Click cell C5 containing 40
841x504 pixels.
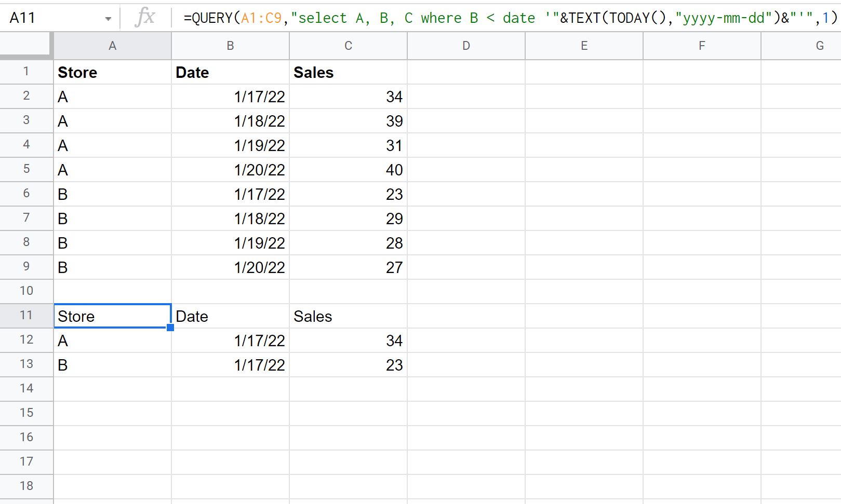348,170
